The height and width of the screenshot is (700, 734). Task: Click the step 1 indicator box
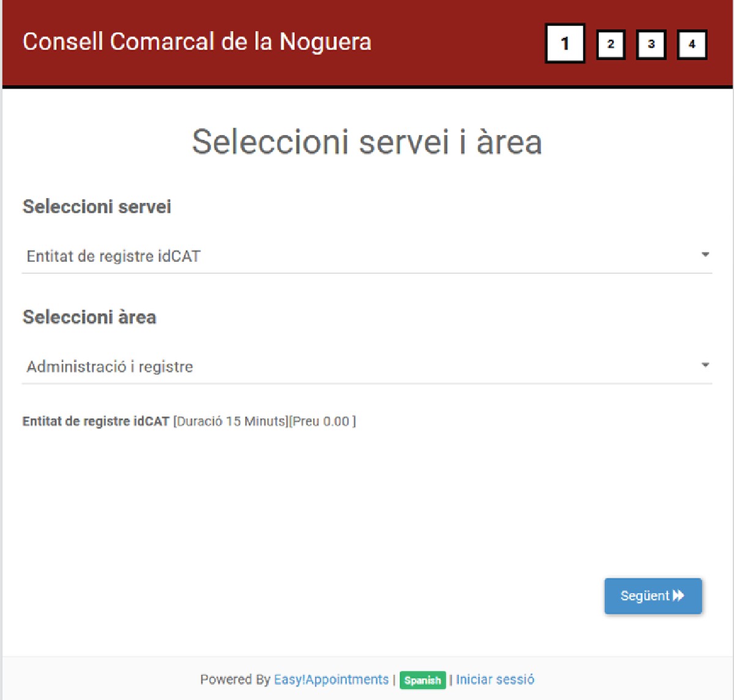tap(565, 43)
